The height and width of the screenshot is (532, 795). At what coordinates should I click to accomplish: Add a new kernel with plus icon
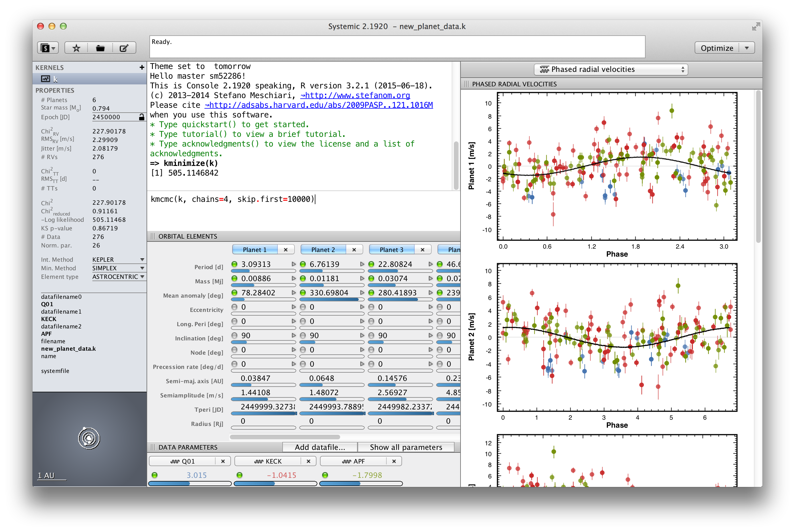(142, 68)
